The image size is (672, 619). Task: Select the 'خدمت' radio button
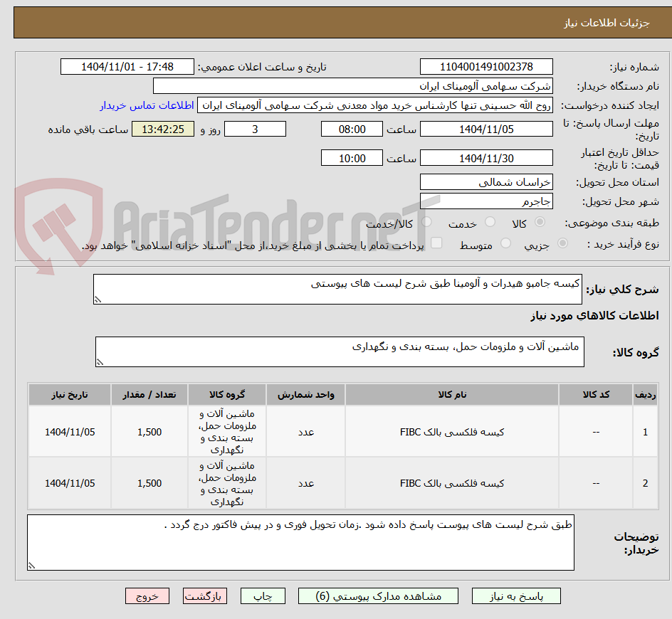[x=490, y=222]
